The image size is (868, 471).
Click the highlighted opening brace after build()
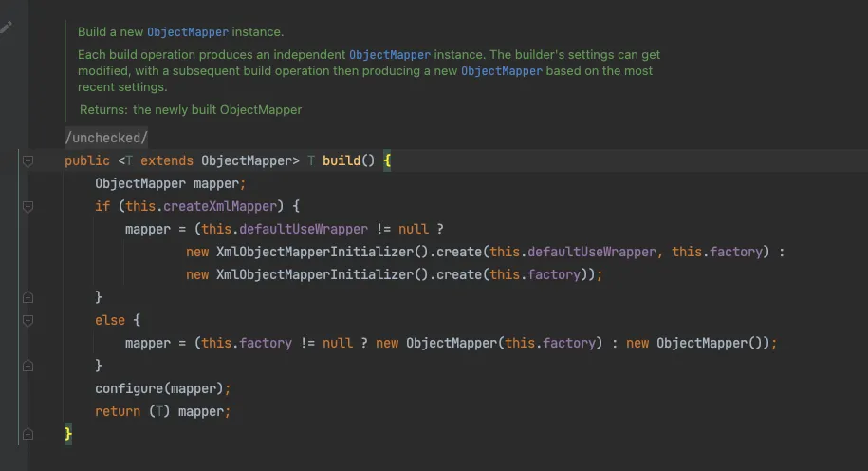[387, 160]
